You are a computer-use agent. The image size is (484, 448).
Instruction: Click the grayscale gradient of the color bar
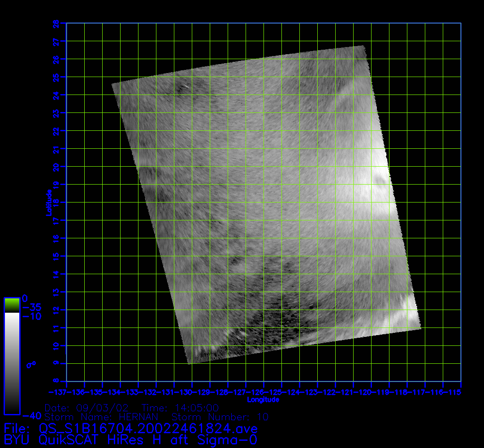[x=12, y=363]
